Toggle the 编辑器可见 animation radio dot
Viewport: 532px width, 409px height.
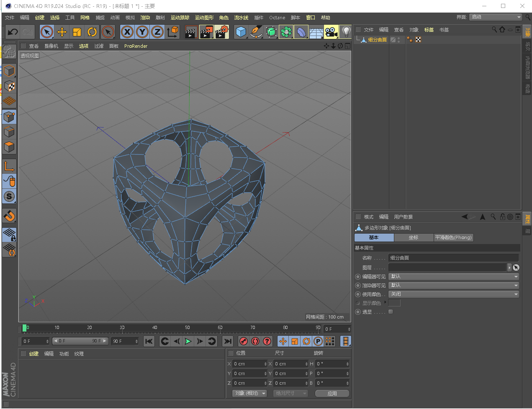pos(358,277)
